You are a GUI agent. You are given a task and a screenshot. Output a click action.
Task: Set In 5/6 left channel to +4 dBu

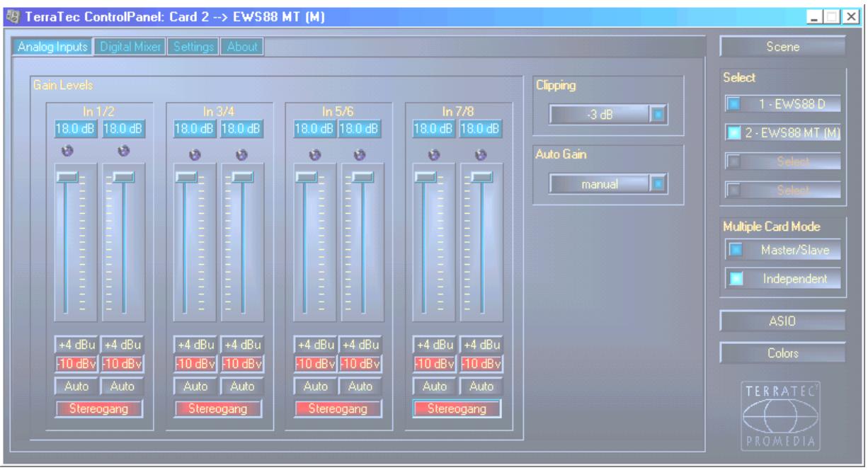tap(315, 345)
